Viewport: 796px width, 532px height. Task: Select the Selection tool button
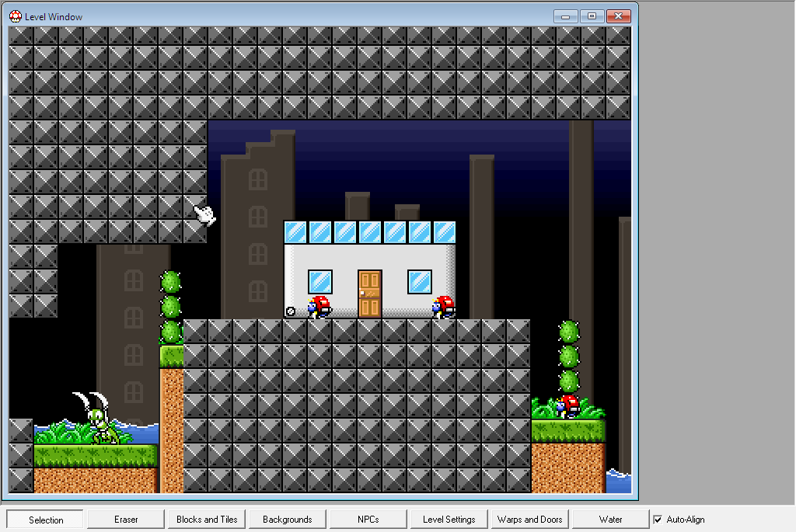point(45,520)
